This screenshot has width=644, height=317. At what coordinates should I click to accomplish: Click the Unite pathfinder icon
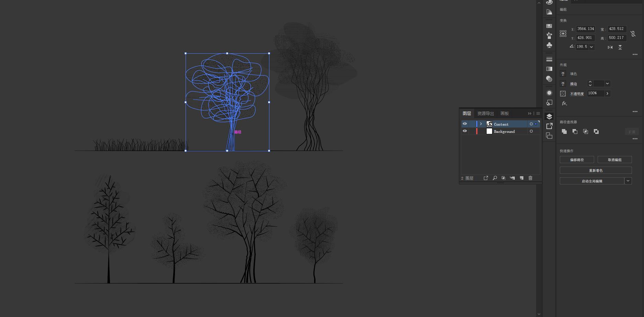tap(564, 131)
